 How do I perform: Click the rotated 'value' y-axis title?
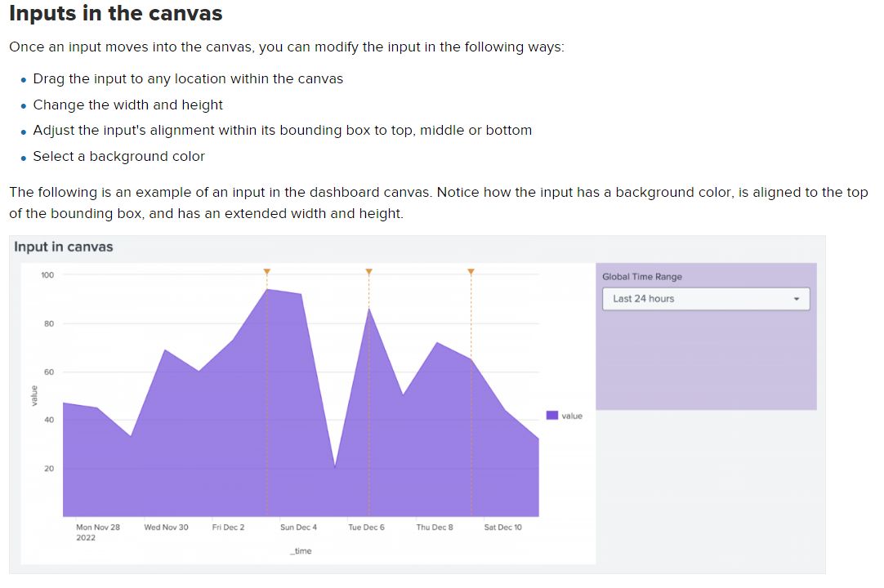click(x=34, y=395)
